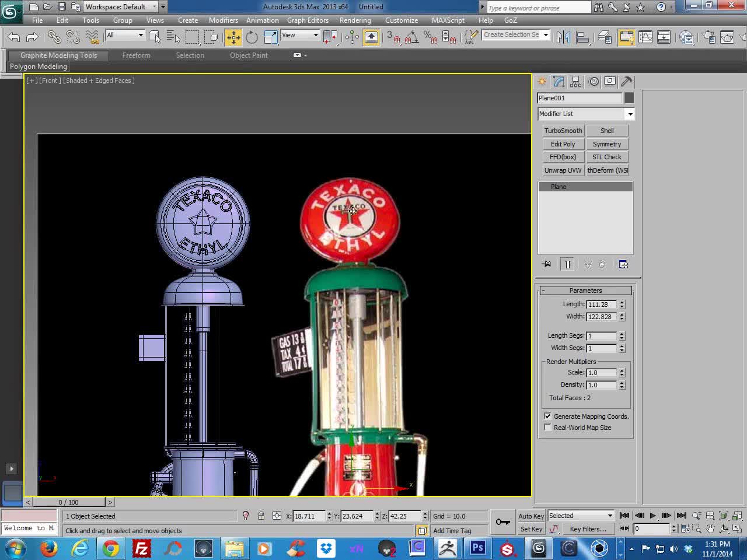Click the Undo arrow icon

tap(14, 37)
